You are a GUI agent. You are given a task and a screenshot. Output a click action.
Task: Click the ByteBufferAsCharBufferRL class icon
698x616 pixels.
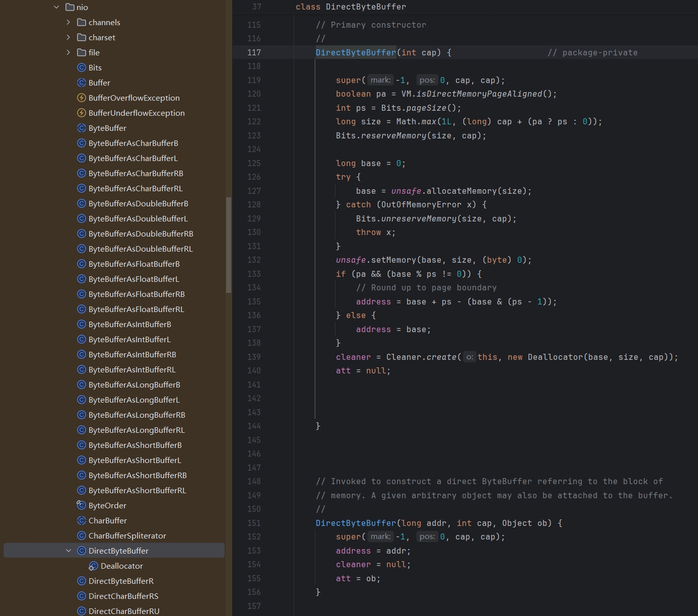click(x=82, y=188)
